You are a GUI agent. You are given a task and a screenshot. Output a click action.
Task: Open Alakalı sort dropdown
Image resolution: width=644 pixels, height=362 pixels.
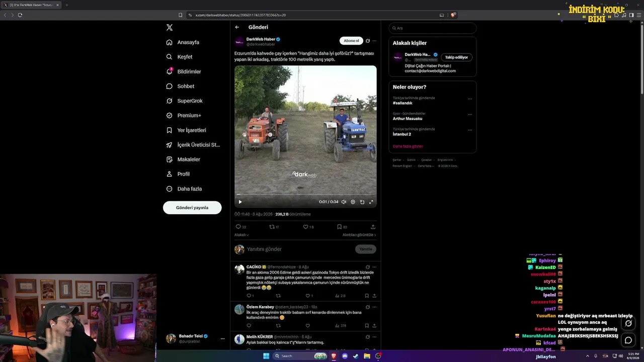242,235
